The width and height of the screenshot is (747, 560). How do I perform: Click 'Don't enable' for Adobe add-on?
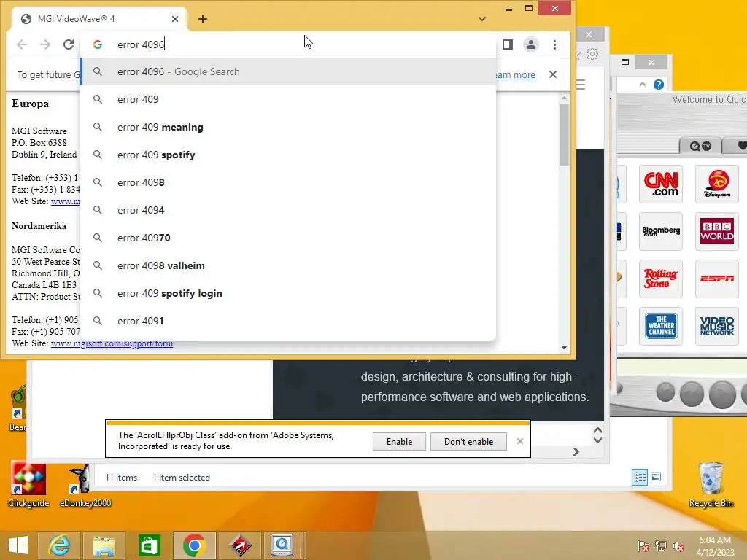point(468,441)
